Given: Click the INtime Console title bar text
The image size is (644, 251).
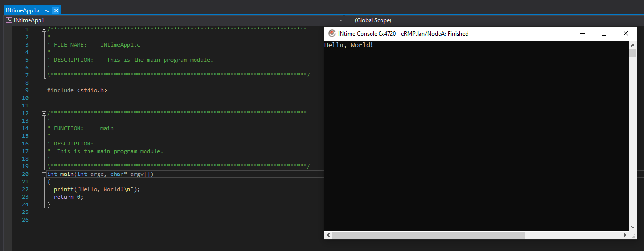Looking at the screenshot, I should pyautogui.click(x=403, y=34).
